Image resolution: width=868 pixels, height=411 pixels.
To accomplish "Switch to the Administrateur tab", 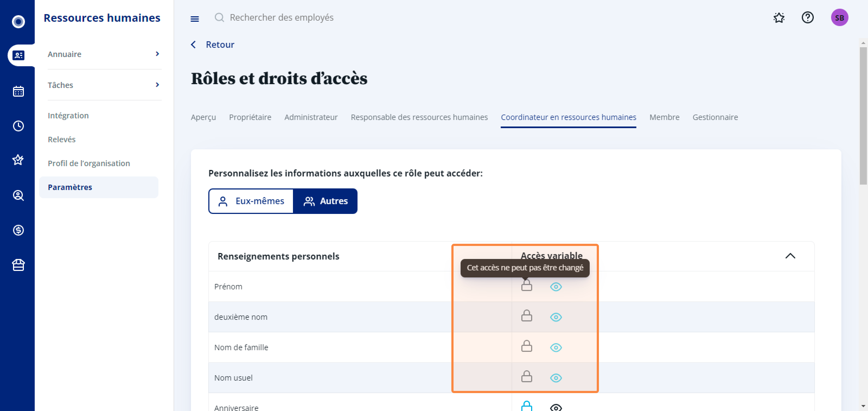I will (x=311, y=117).
